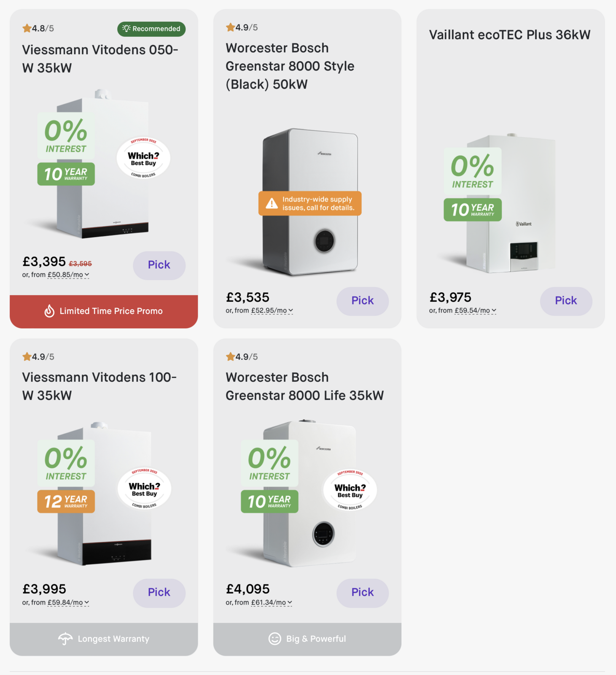Click the 12 Year Warranty badge
616x675 pixels.
(66, 502)
